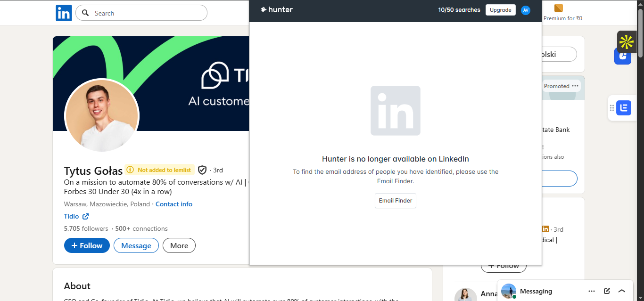This screenshot has width=644, height=301.
Task: Open LinkedIn home via logo icon
Action: pos(64,13)
